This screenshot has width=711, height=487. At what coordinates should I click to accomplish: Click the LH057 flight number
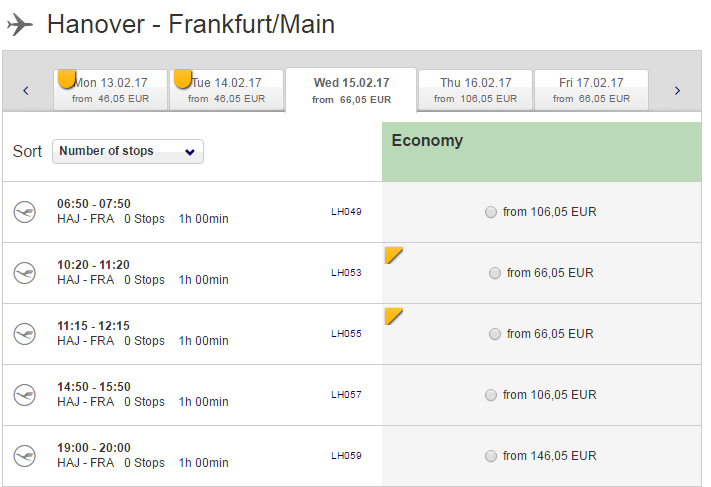[346, 395]
